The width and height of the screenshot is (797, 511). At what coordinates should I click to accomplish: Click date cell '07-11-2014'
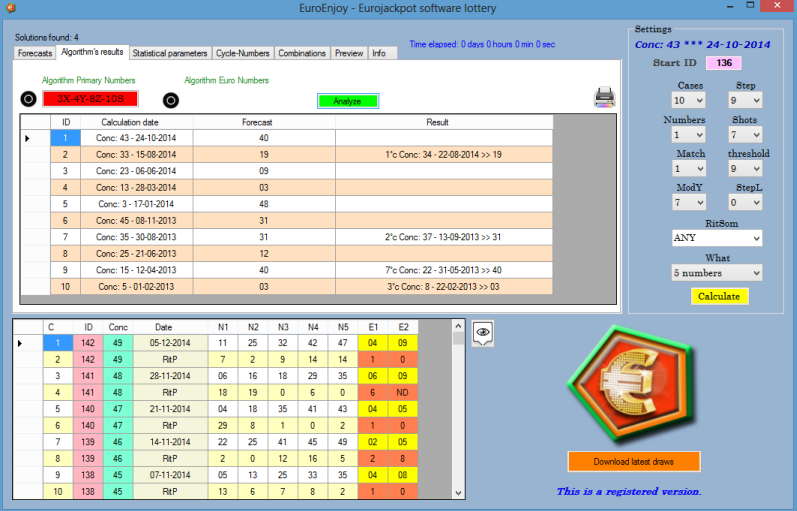pos(170,475)
